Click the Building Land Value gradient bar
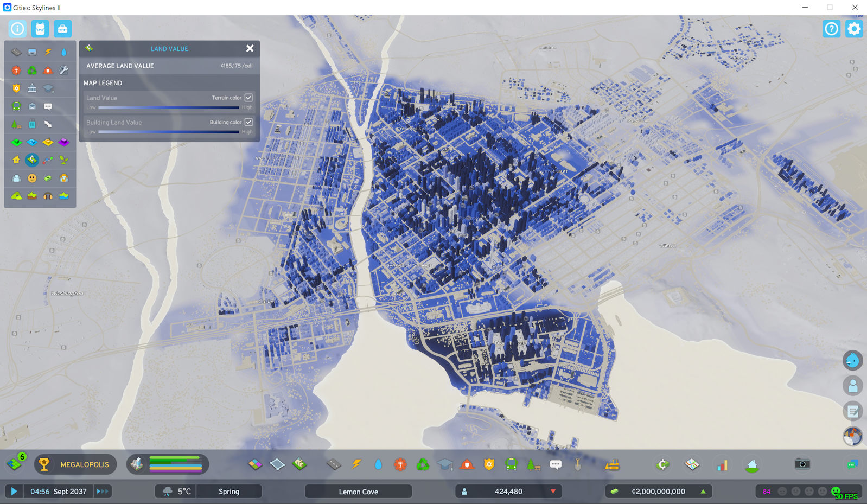Image resolution: width=867 pixels, height=504 pixels. pyautogui.click(x=169, y=132)
